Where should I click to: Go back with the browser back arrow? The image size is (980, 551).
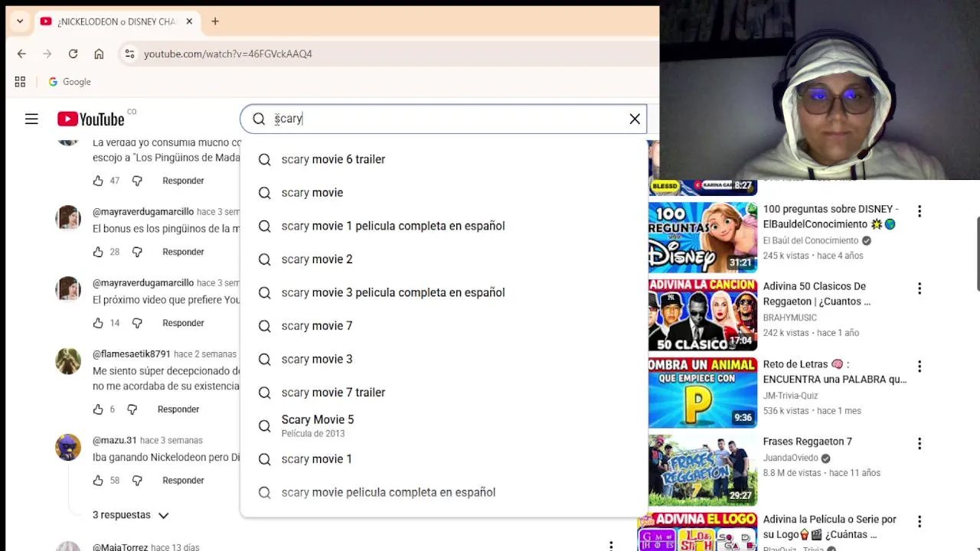tap(21, 54)
